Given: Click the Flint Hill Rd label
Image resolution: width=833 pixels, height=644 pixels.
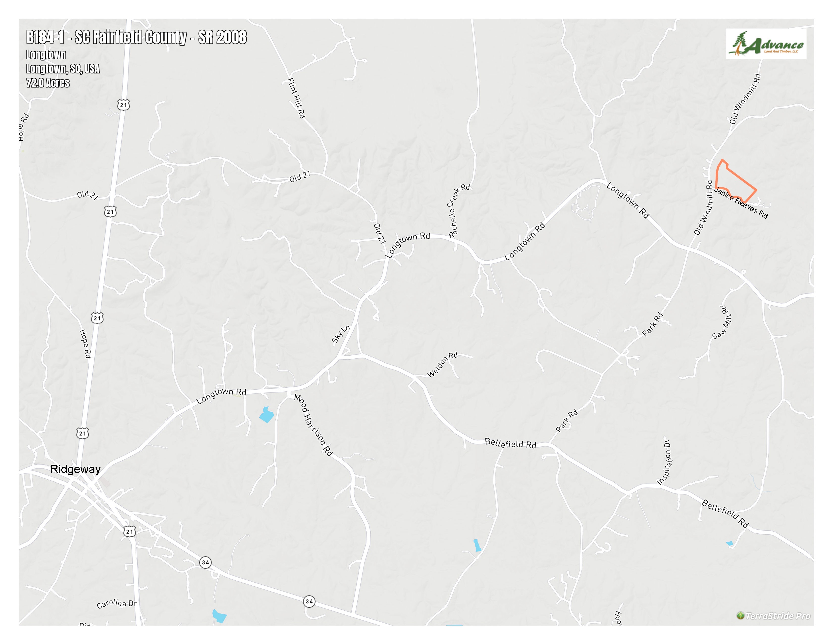Looking at the screenshot, I should tap(296, 98).
